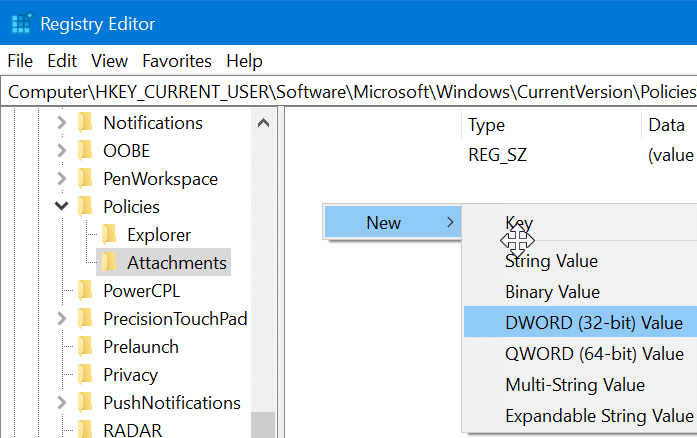Click the REG_SZ type cell
The width and height of the screenshot is (697, 438).
pos(497,155)
